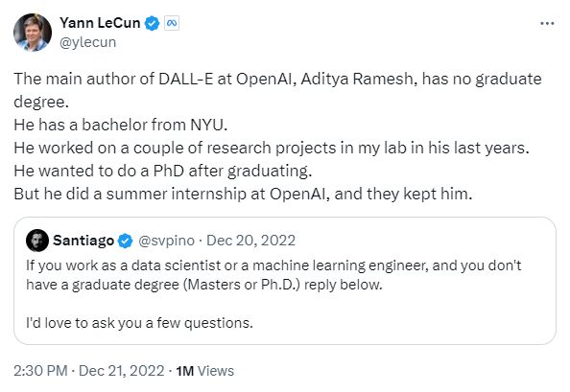Screen dimensions: 570x392
Task: Click Yann LeCun's blue verified badge
Action: point(152,24)
